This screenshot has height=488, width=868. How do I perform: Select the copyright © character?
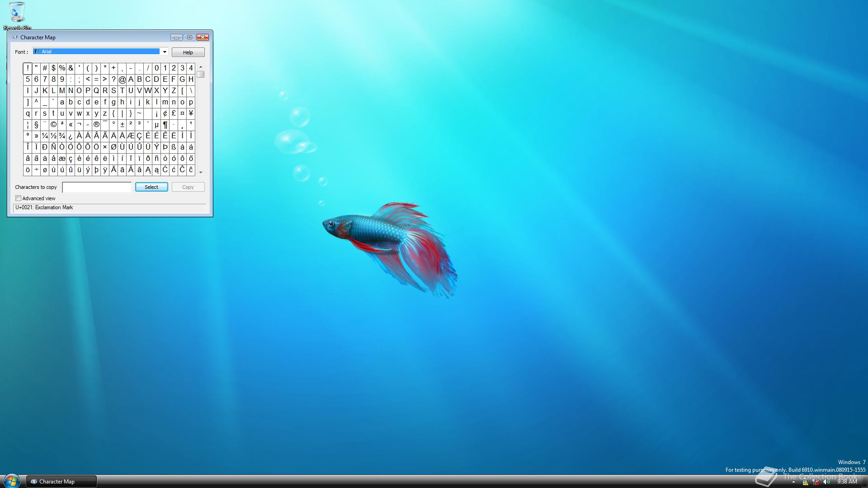(53, 125)
